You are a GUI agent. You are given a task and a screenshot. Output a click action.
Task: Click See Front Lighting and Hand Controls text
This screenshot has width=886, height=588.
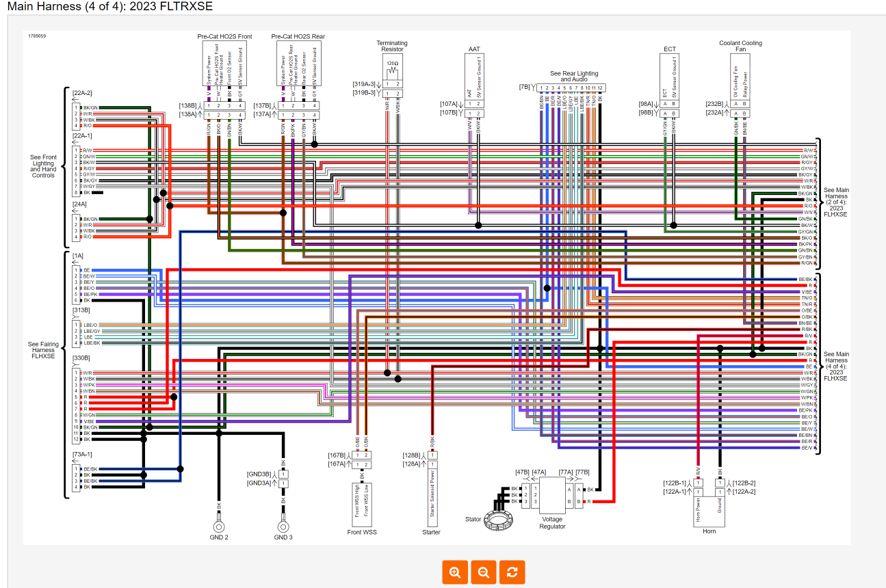[44, 166]
